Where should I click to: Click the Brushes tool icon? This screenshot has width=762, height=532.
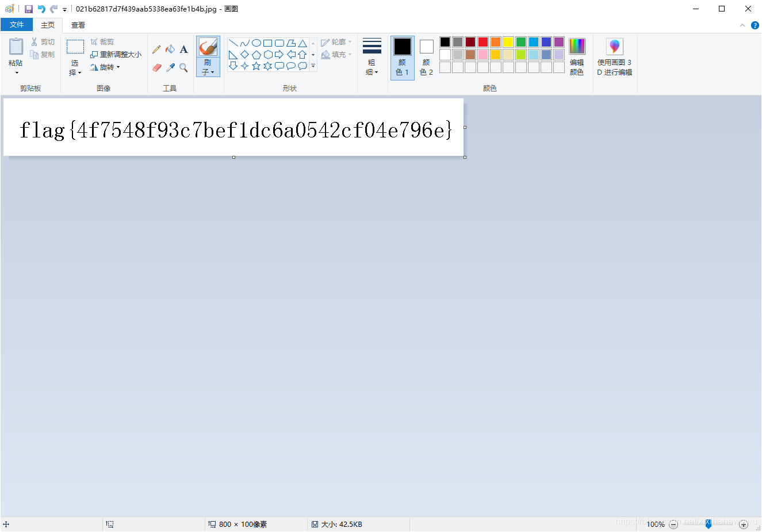(208, 47)
